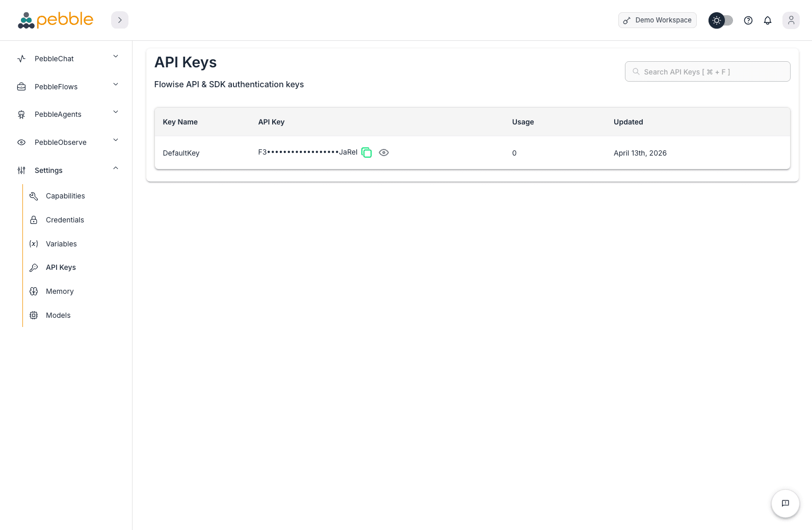Open the PebbleChat menu label
Screen dimensions: 812x530
[54, 59]
